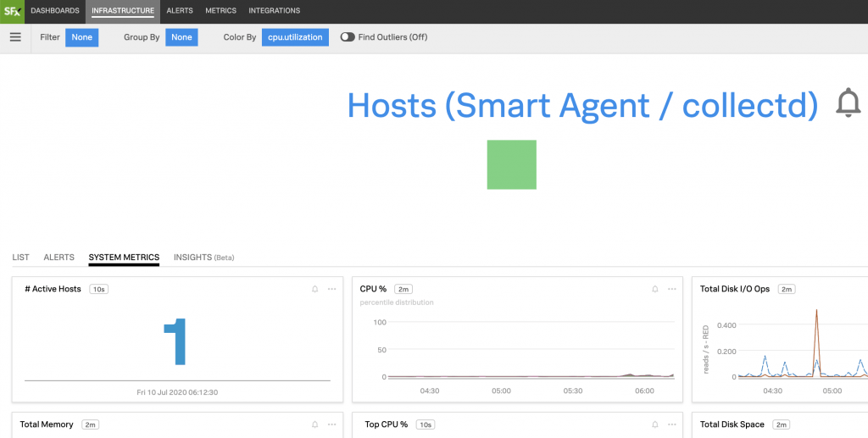This screenshot has width=868, height=438.
Task: Click 2m badge on Total Disk Space
Action: (781, 424)
